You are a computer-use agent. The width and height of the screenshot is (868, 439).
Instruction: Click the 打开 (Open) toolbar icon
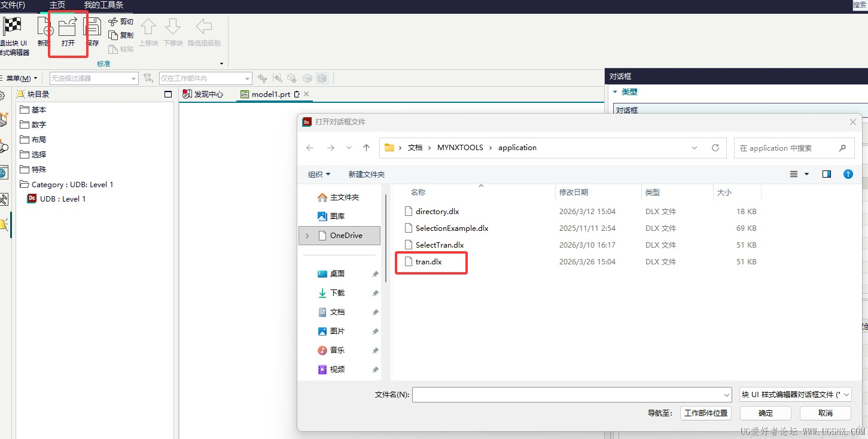(x=68, y=28)
